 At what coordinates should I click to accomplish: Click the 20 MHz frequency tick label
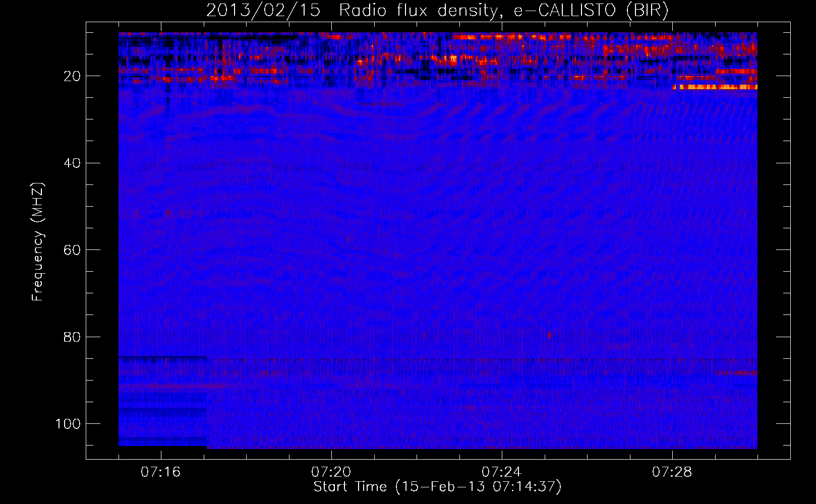72,76
